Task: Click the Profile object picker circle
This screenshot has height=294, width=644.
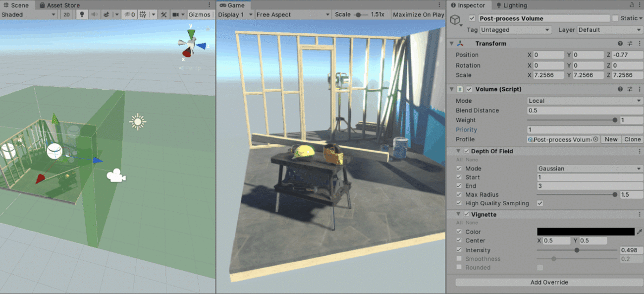Action: (x=595, y=139)
